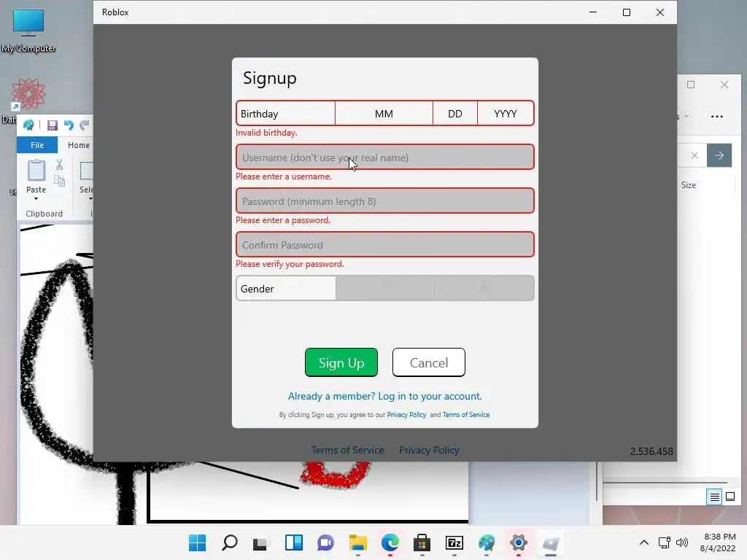Open the MM birthday month dropdown

pos(384,114)
